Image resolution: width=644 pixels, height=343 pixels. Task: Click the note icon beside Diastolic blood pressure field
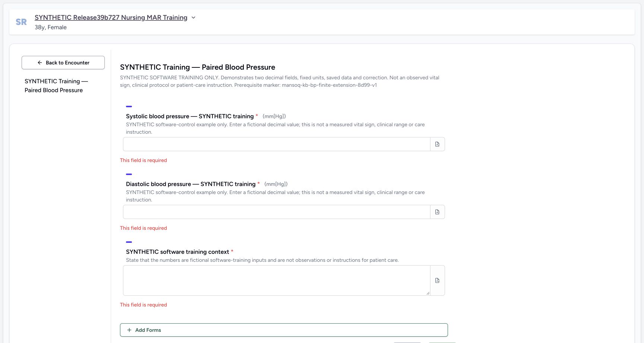point(438,212)
